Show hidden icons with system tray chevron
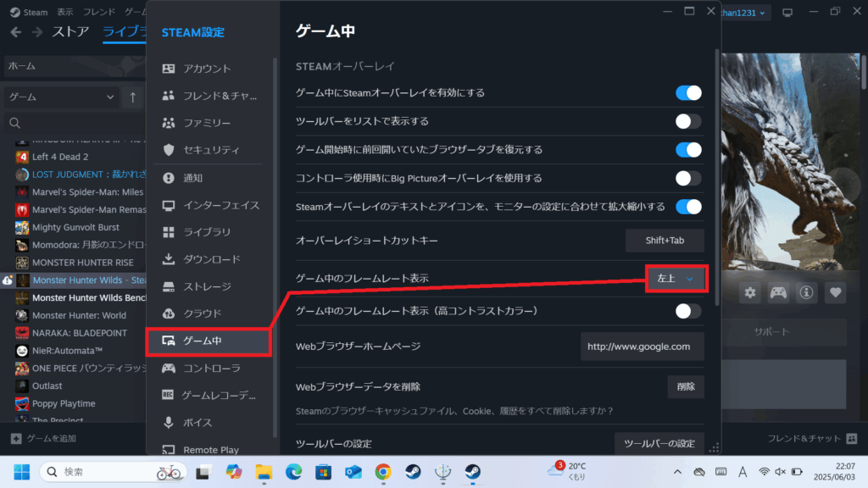This screenshot has width=868, height=488. (x=677, y=472)
